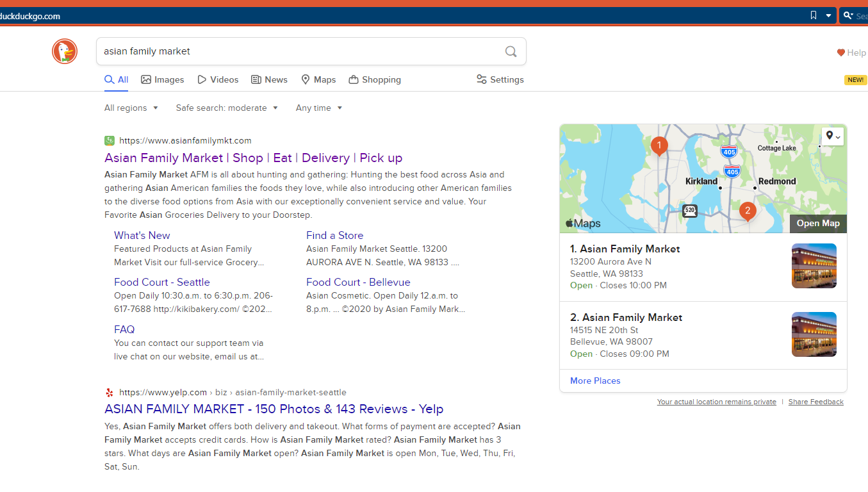Click the DuckDuckGo logo
The image size is (868, 492).
pos(65,51)
